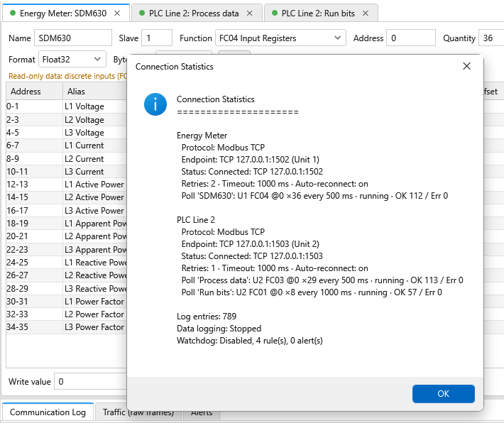Select the L2 Voltage row
The image size is (504, 423).
pos(67,119)
